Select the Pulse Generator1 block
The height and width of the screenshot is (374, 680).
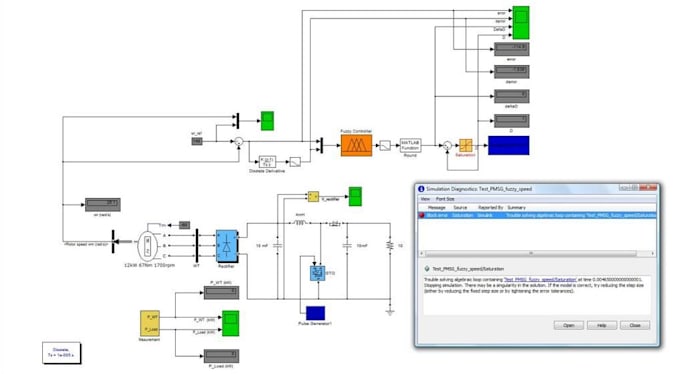click(x=315, y=313)
